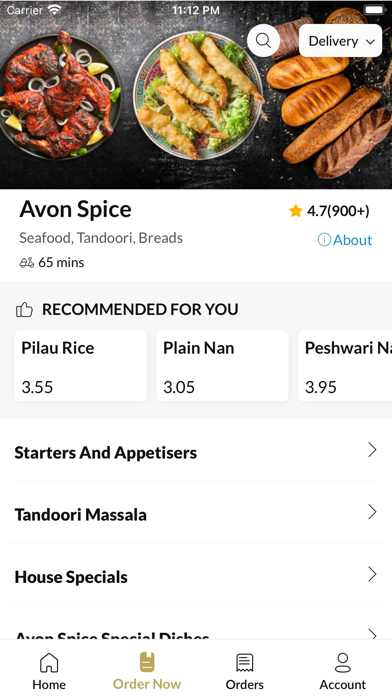
Task: Select the Order Now bag icon
Action: point(147,662)
